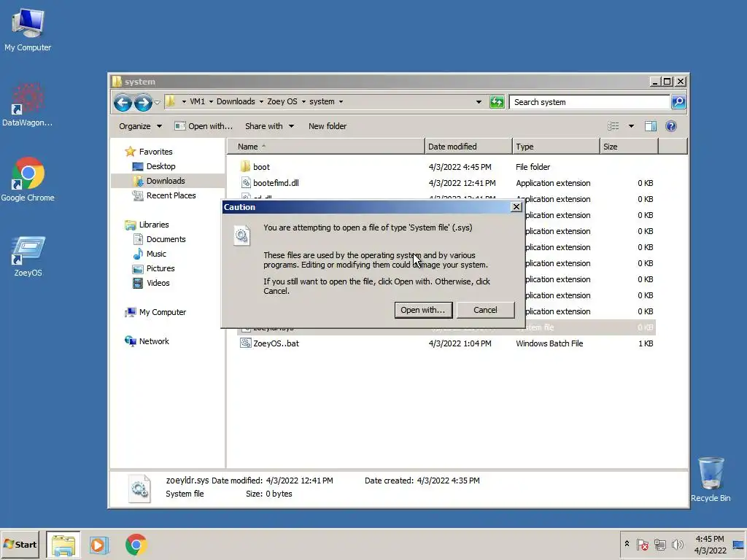Close the Caution dialog with X
747x560 pixels.
(516, 206)
